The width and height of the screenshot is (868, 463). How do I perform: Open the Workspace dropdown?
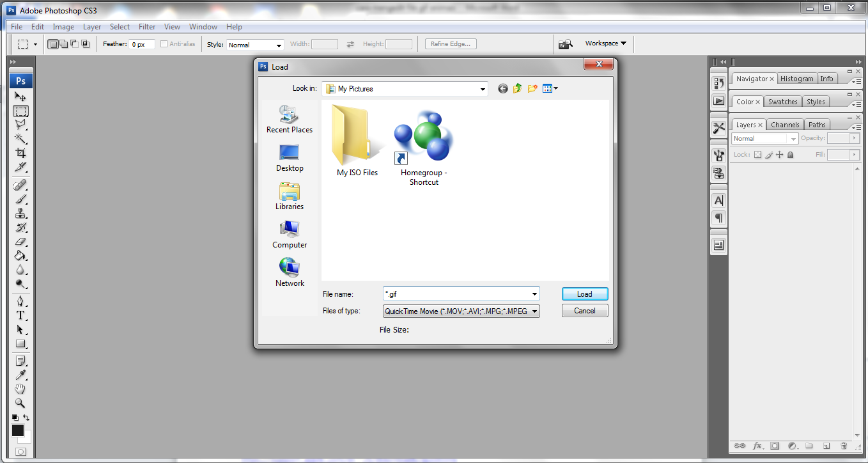point(605,43)
